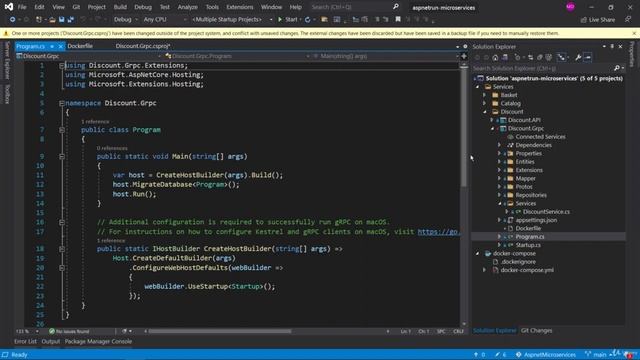Click the Visual Studio logo icon
Image resolution: width=640 pixels, height=360 pixels.
pos(9,7)
